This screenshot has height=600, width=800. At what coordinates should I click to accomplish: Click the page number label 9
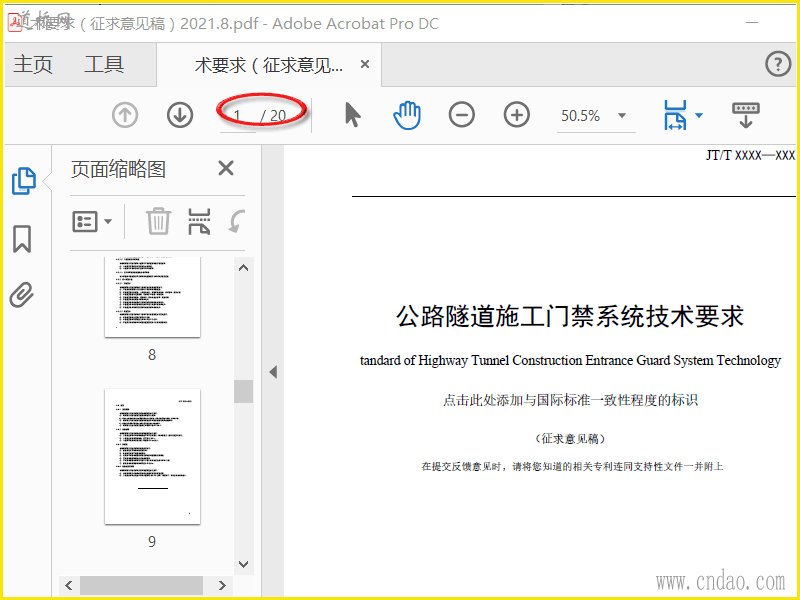coord(152,541)
